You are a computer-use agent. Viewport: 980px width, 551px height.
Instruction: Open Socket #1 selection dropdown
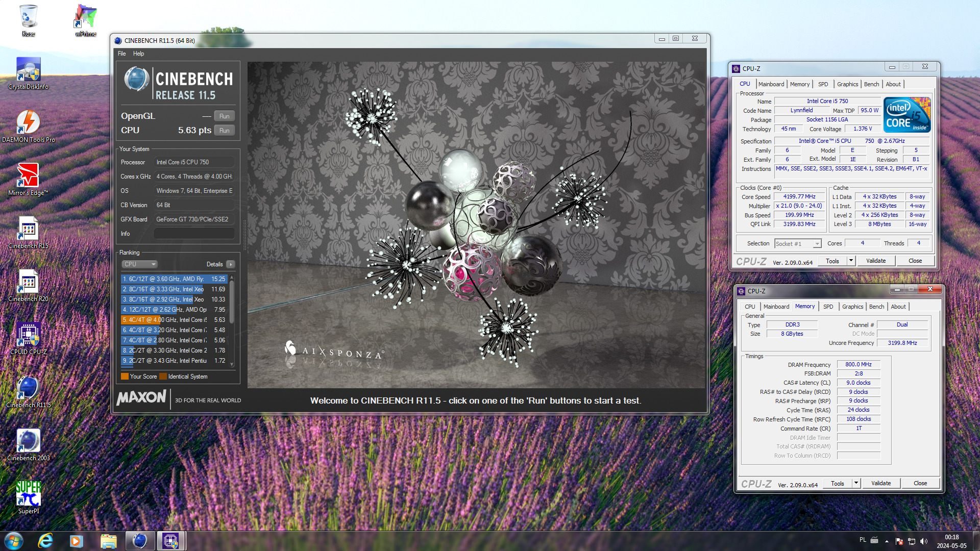click(x=798, y=244)
